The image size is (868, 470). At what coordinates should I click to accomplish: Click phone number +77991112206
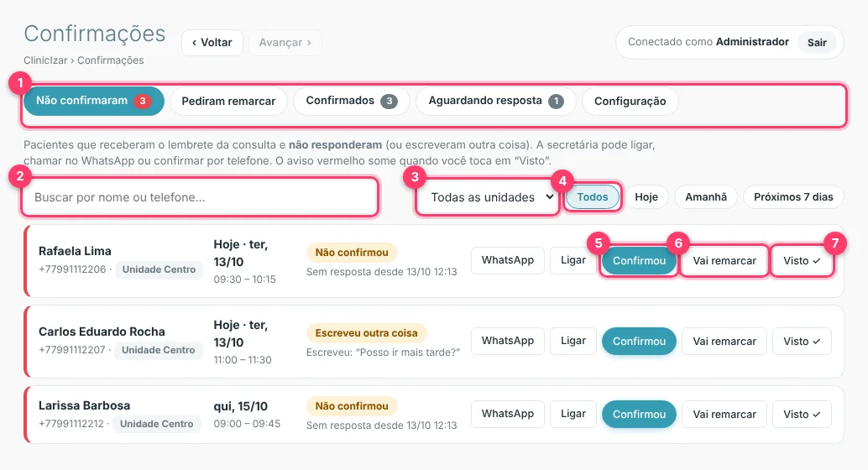(72, 269)
